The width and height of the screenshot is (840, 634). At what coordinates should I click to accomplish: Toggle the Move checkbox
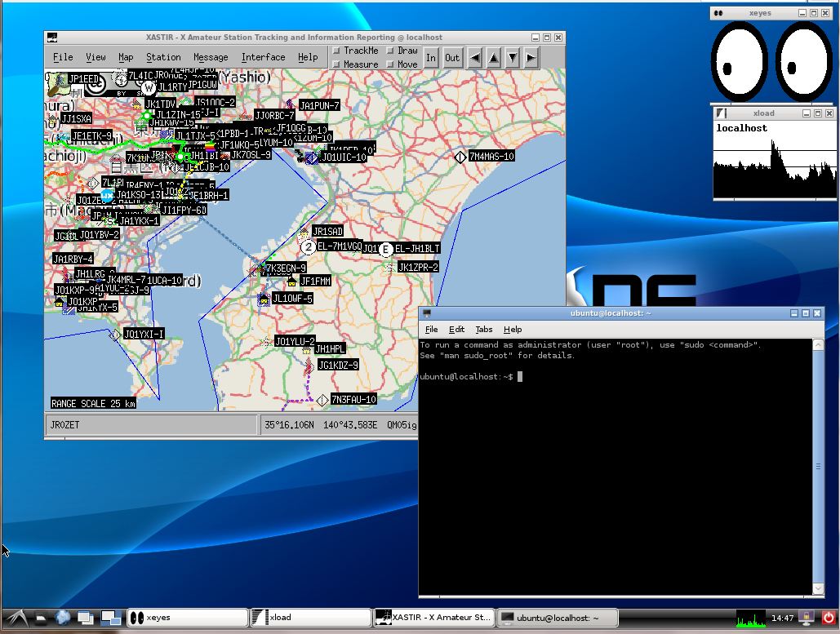(x=389, y=64)
